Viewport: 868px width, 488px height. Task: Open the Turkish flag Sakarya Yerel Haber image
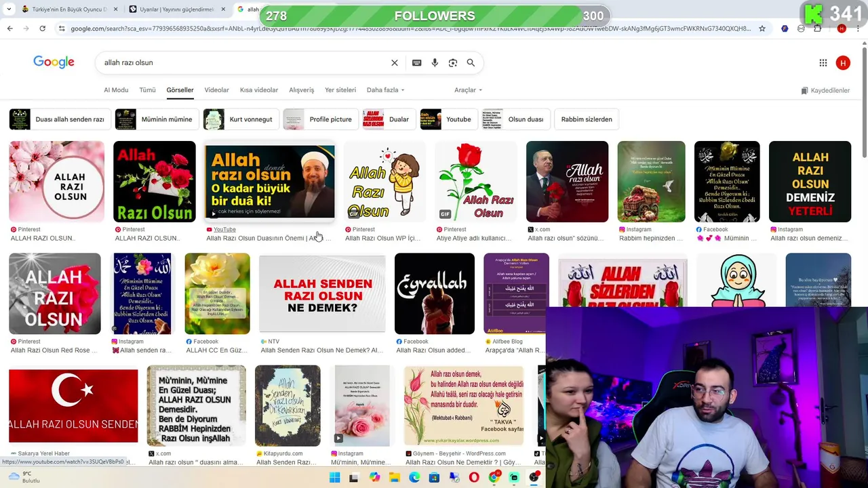[x=73, y=406]
